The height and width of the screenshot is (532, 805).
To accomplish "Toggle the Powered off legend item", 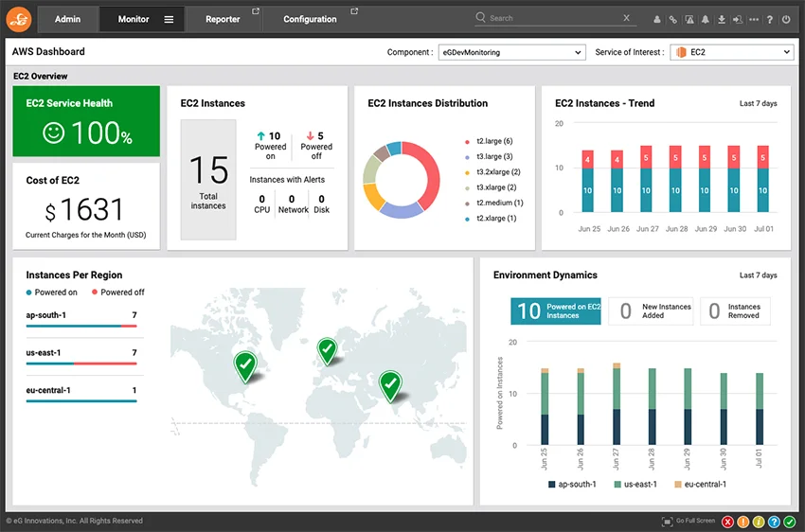I will [x=118, y=292].
